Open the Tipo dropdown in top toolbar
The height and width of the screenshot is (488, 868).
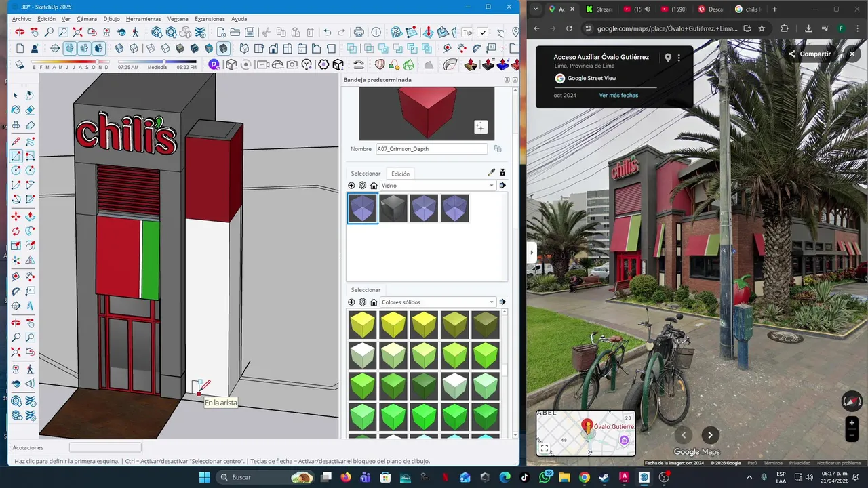(467, 32)
